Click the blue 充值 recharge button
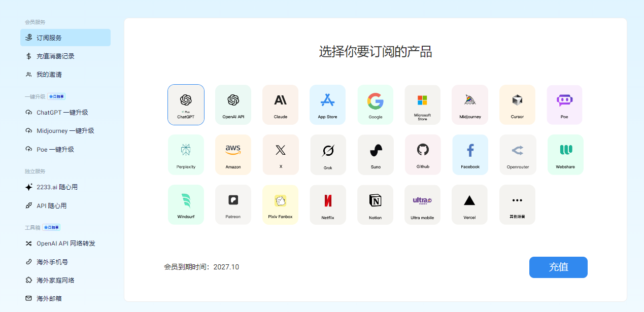Screen dimensions: 644x312 558,267
